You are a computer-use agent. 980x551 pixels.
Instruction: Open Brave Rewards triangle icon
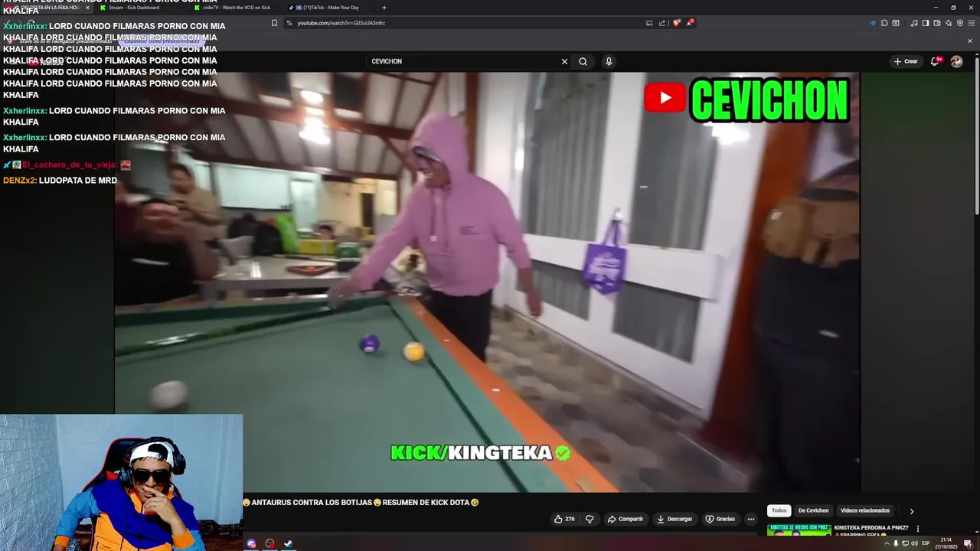690,23
